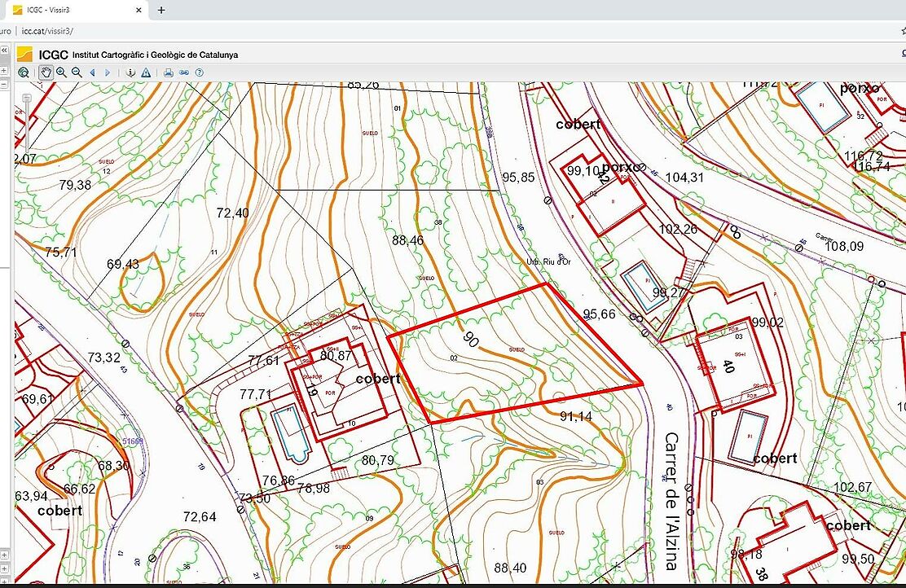The width and height of the screenshot is (906, 588).
Task: Click the elevation label 104,31
Action: pos(684,178)
